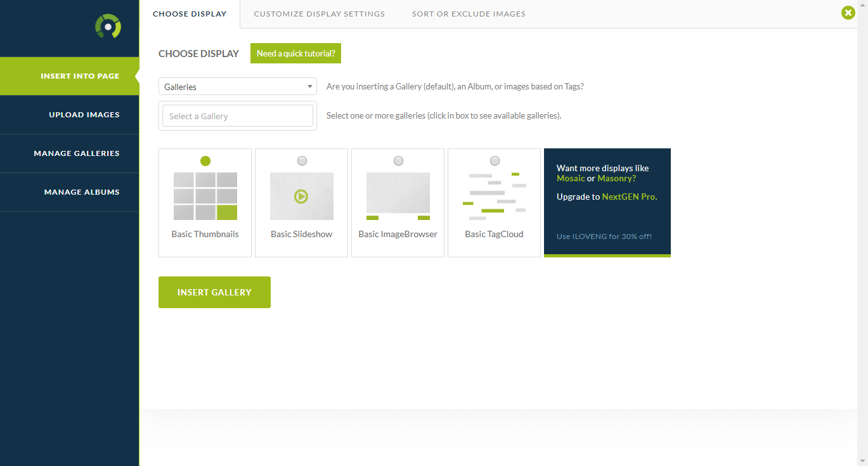868x466 pixels.
Task: Go to the Choose Display tab
Action: coord(190,14)
